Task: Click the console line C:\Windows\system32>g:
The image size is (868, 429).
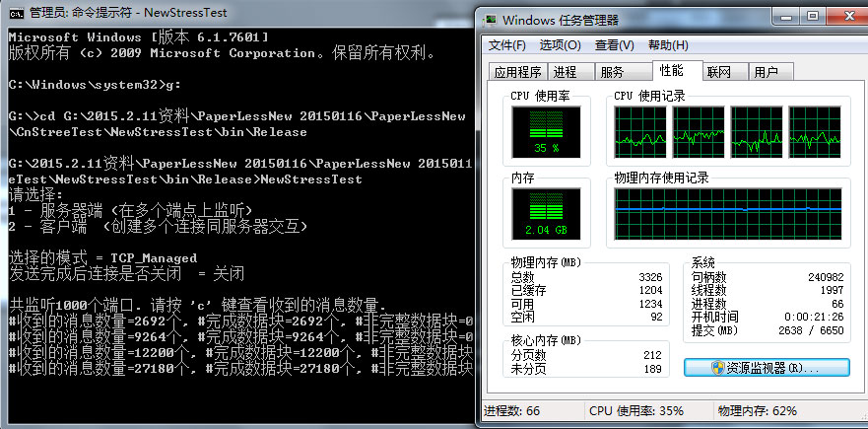Action: point(95,85)
